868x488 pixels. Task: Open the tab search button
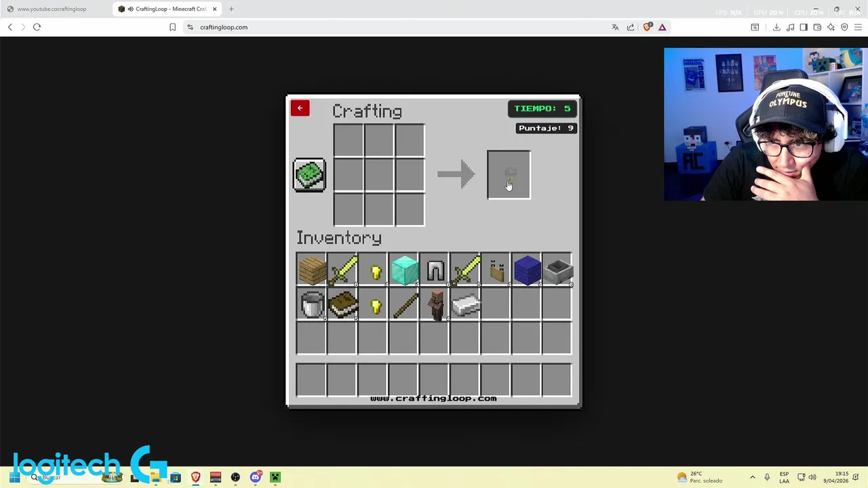coord(755,27)
